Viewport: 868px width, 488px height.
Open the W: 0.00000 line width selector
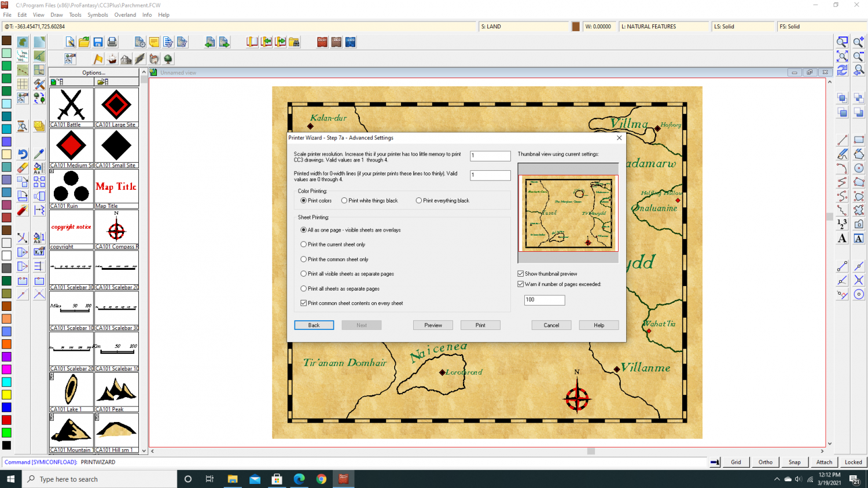coord(599,27)
